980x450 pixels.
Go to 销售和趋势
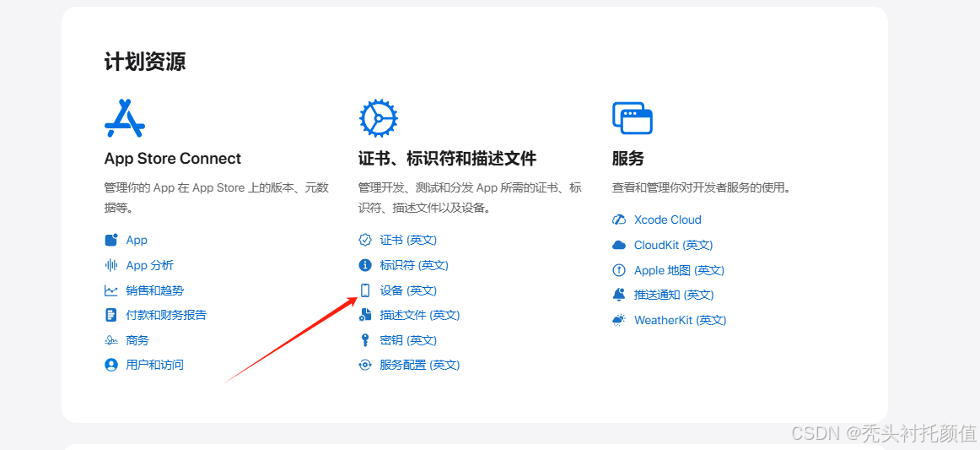pos(155,290)
